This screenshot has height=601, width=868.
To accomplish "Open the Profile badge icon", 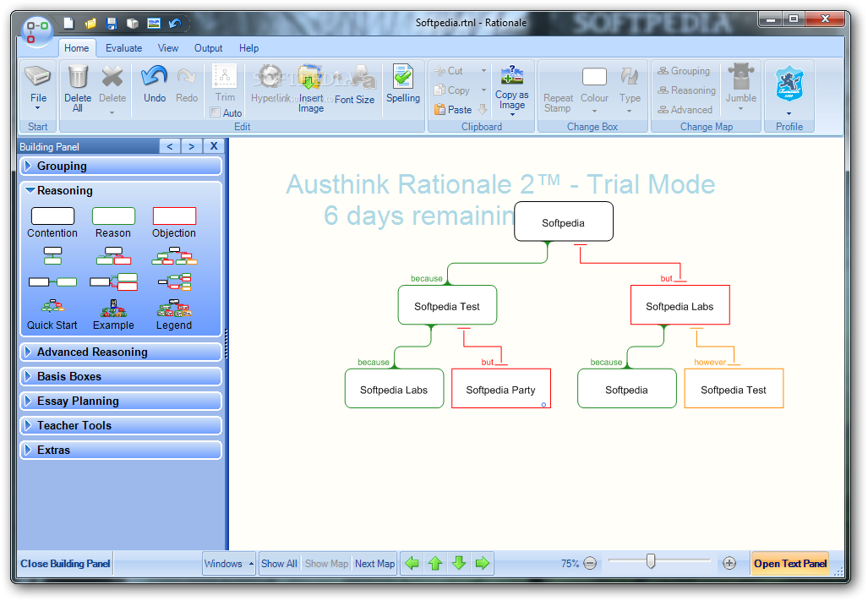I will click(x=789, y=89).
